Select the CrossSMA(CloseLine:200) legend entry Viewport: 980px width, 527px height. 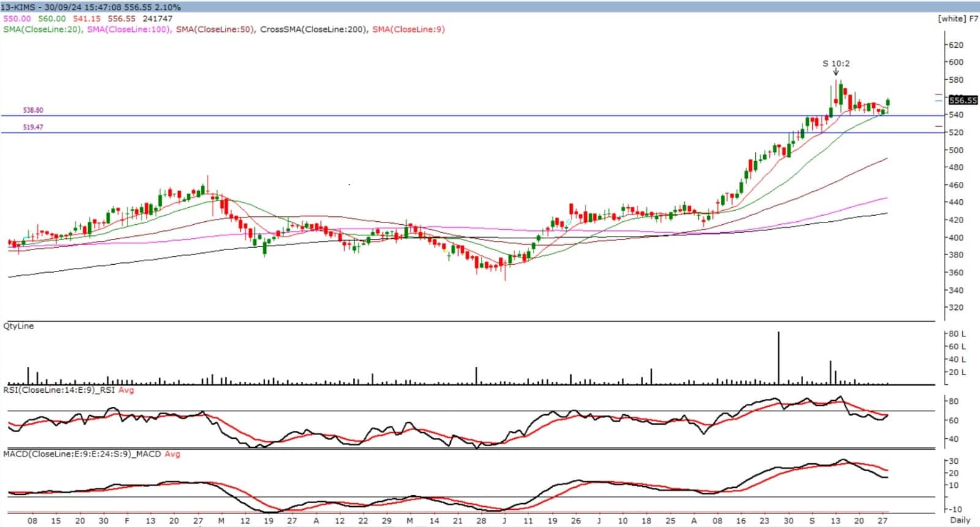(x=314, y=29)
